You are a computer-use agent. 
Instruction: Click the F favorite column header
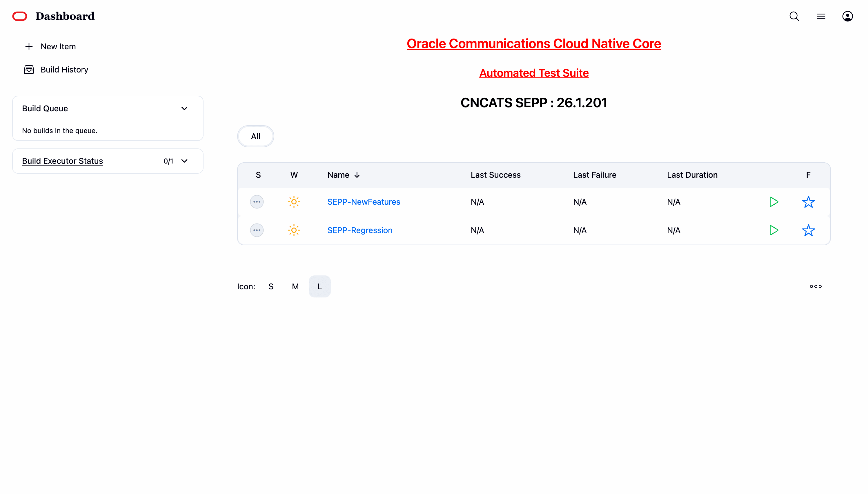click(x=808, y=175)
